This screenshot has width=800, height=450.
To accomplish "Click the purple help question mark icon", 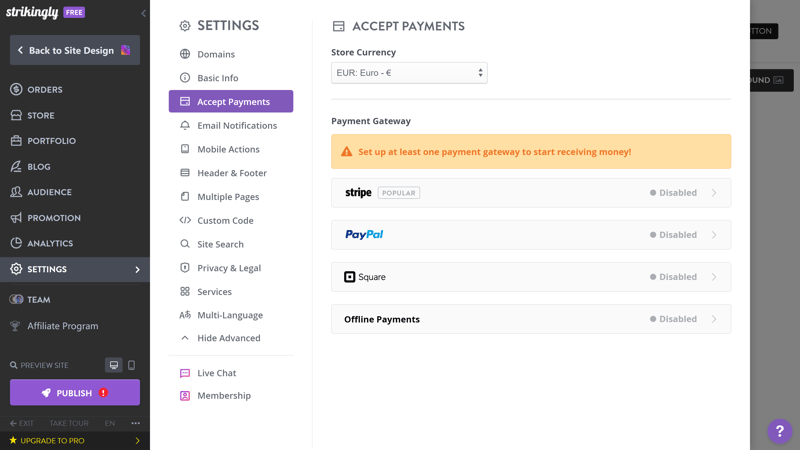I will (779, 431).
